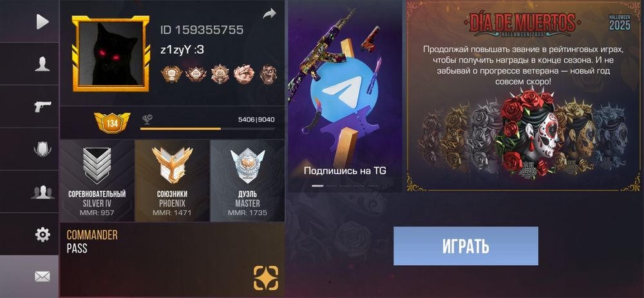
Task: Select the Silver IV competitive rank tile
Action: click(97, 181)
